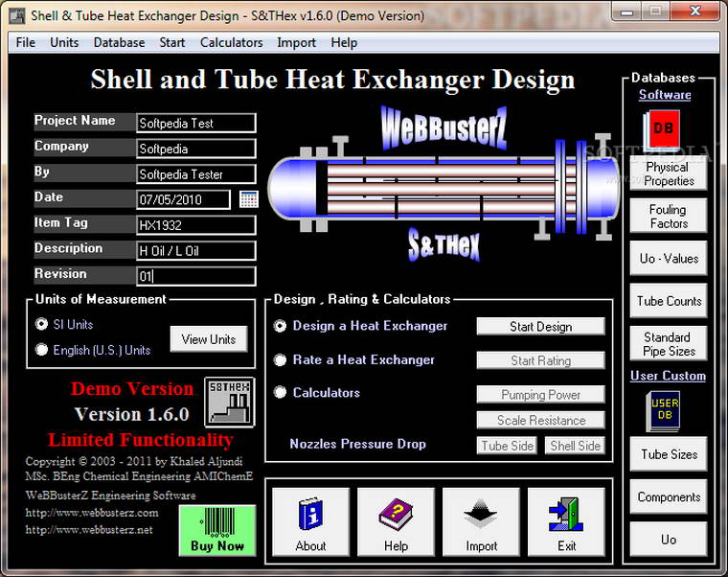The height and width of the screenshot is (577, 728).
Task: Open Uo - Values database
Action: [668, 258]
